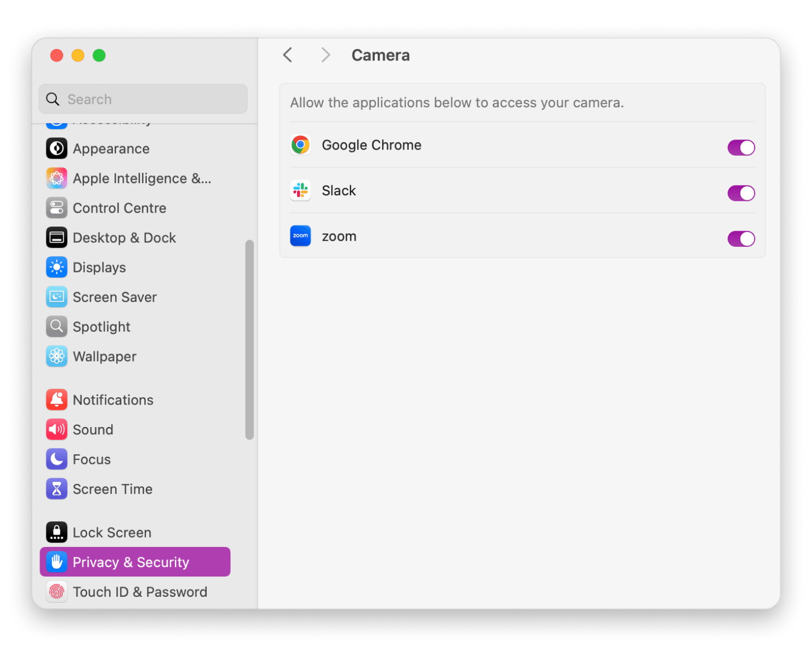
Task: Go back using the left chevron
Action: (x=288, y=55)
